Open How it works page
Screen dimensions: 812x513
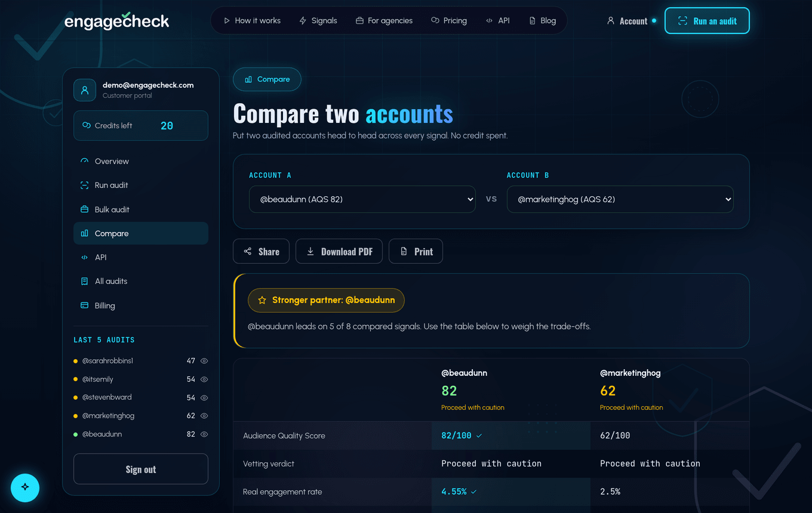click(252, 20)
